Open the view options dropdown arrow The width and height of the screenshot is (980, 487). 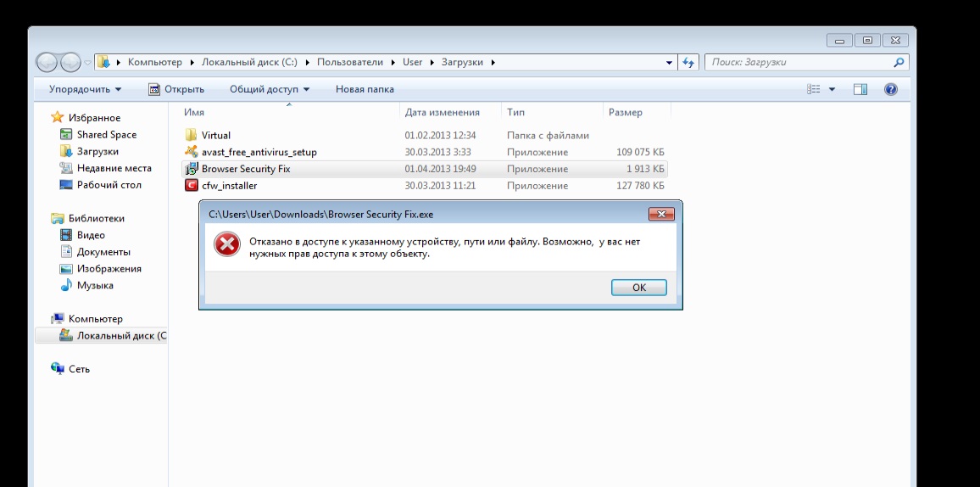[x=832, y=89]
